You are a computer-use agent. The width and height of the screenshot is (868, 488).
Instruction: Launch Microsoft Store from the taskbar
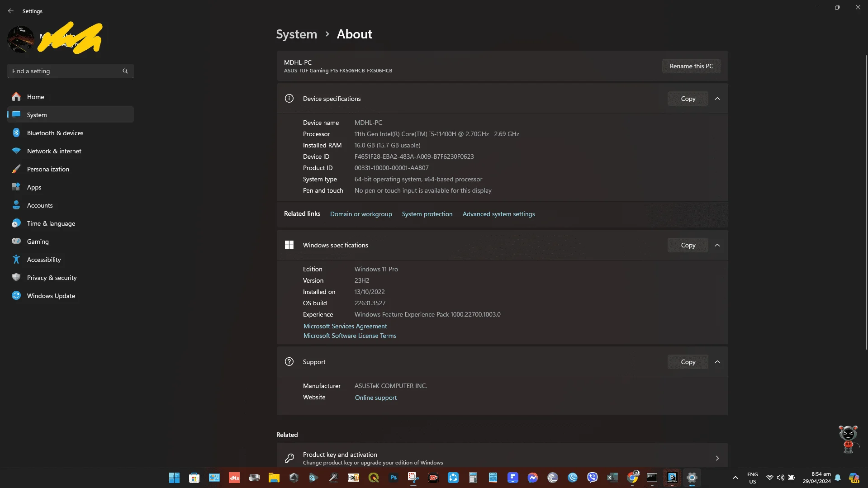194,478
